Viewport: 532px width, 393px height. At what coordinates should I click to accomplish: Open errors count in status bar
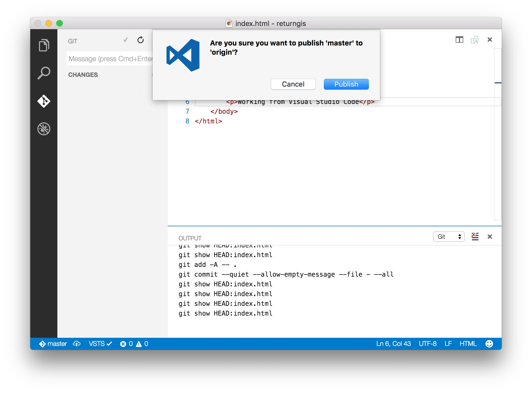[126, 344]
